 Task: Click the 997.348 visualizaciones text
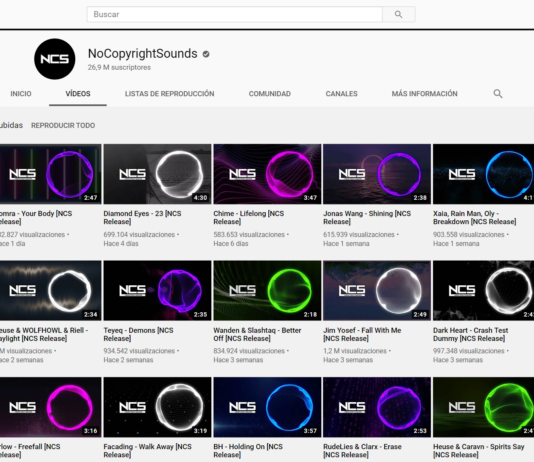tap(469, 351)
